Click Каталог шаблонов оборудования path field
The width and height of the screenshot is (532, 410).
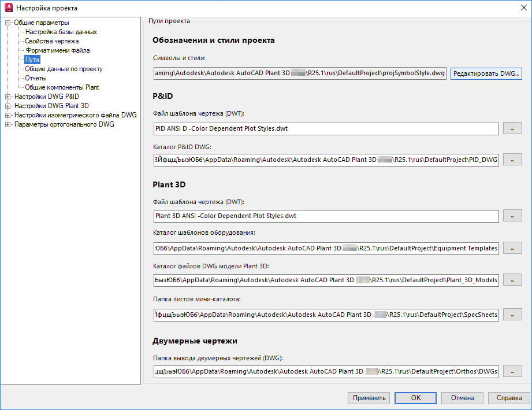[x=326, y=248]
